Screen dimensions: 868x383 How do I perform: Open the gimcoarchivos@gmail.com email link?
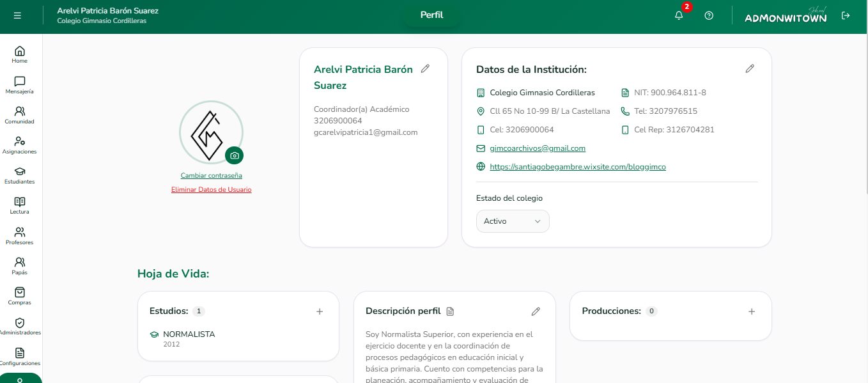(538, 148)
